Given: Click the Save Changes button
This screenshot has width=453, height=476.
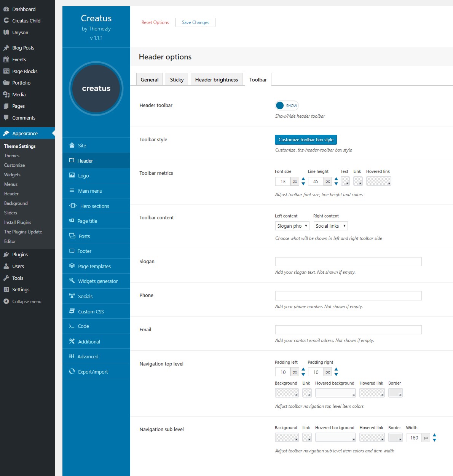Looking at the screenshot, I should 195,22.
